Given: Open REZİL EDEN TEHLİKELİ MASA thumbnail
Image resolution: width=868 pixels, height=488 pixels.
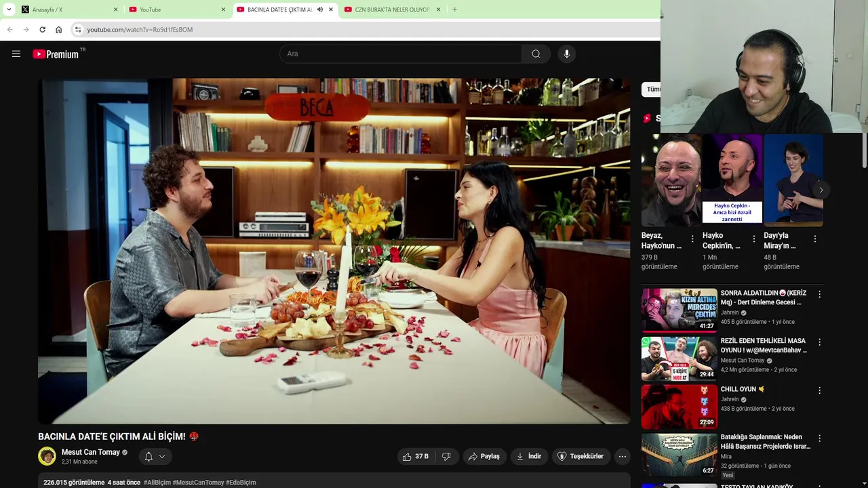Looking at the screenshot, I should tap(679, 359).
